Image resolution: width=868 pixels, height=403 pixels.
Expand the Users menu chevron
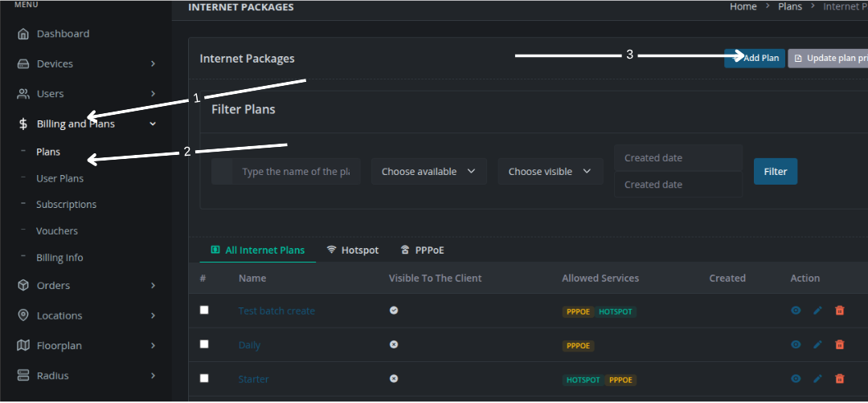[154, 94]
